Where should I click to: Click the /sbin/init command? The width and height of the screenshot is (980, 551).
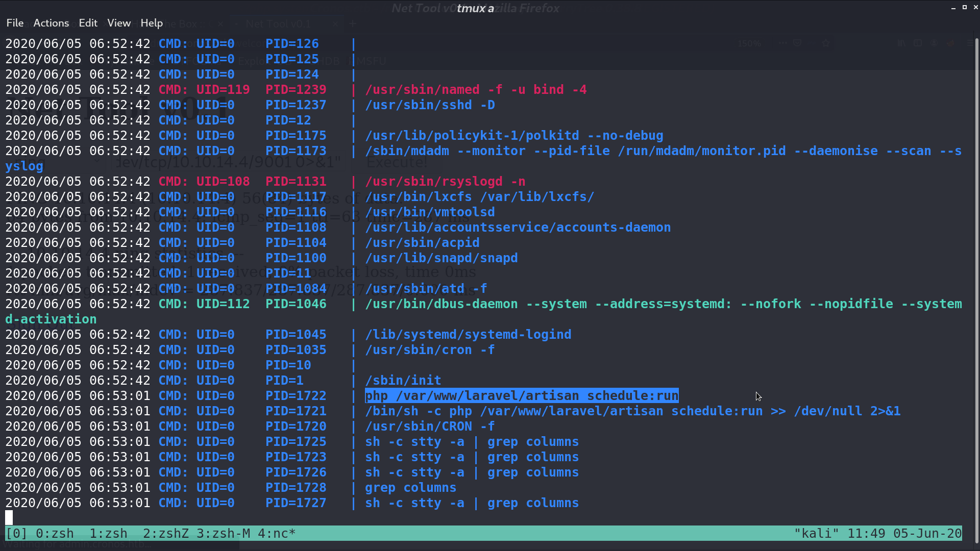tap(403, 381)
